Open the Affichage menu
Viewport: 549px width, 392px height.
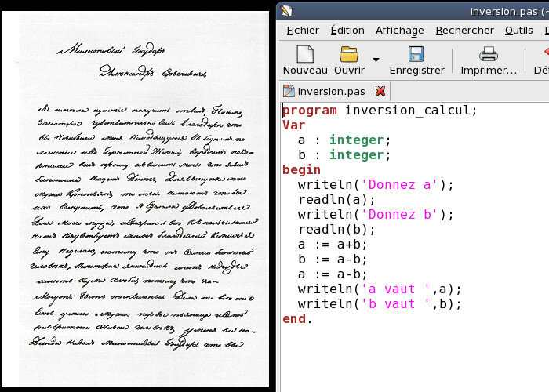click(400, 31)
